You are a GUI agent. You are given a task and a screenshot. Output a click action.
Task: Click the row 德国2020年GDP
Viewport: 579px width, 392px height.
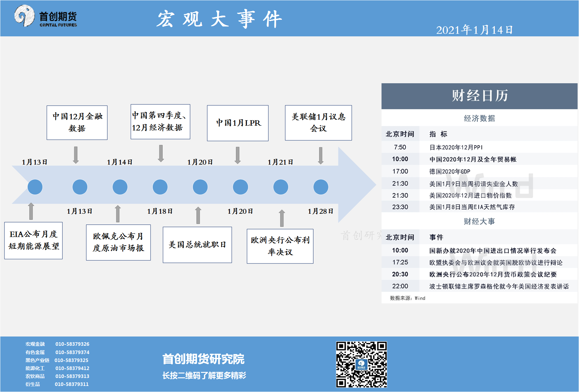(480, 171)
